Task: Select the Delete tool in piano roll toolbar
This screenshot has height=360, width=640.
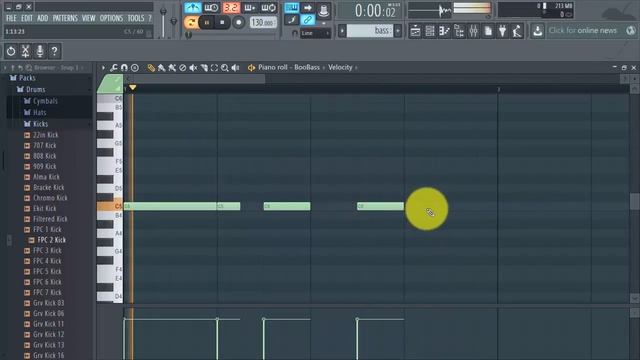Action: (x=183, y=68)
